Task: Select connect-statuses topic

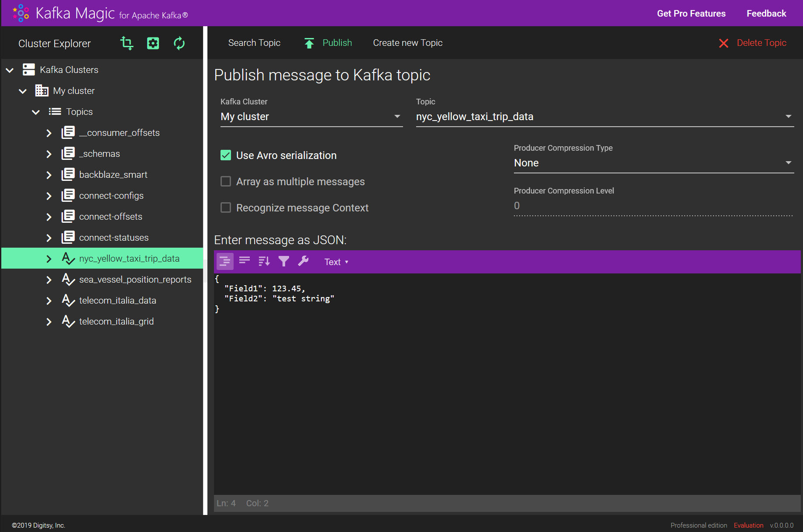Action: pos(114,238)
